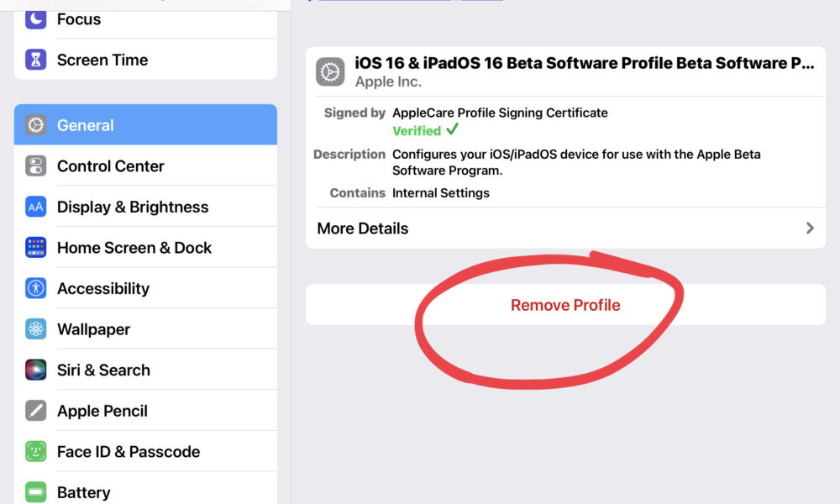Tap the beta profile gear icon
840x504 pixels.
(330, 71)
